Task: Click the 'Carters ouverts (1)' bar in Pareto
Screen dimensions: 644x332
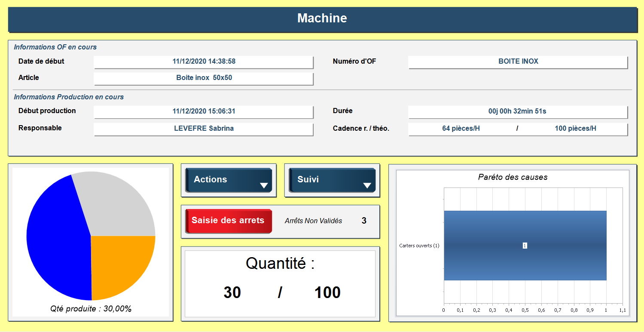Action: 525,246
